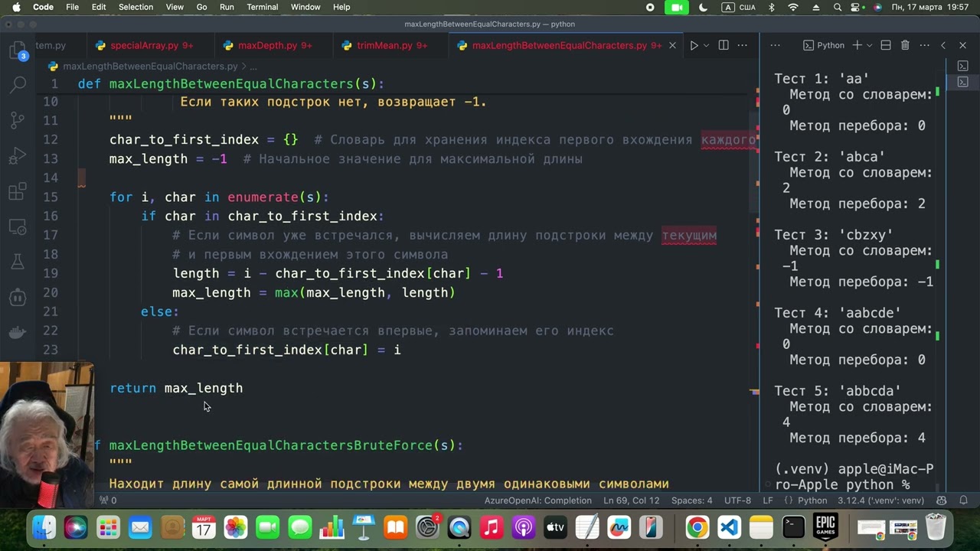
Task: Select language mode Python in status bar
Action: [812, 500]
